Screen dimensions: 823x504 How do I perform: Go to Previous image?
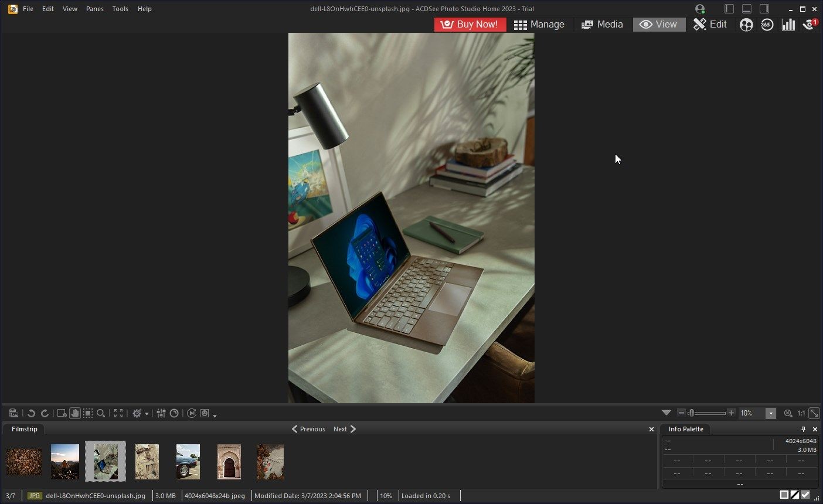308,429
